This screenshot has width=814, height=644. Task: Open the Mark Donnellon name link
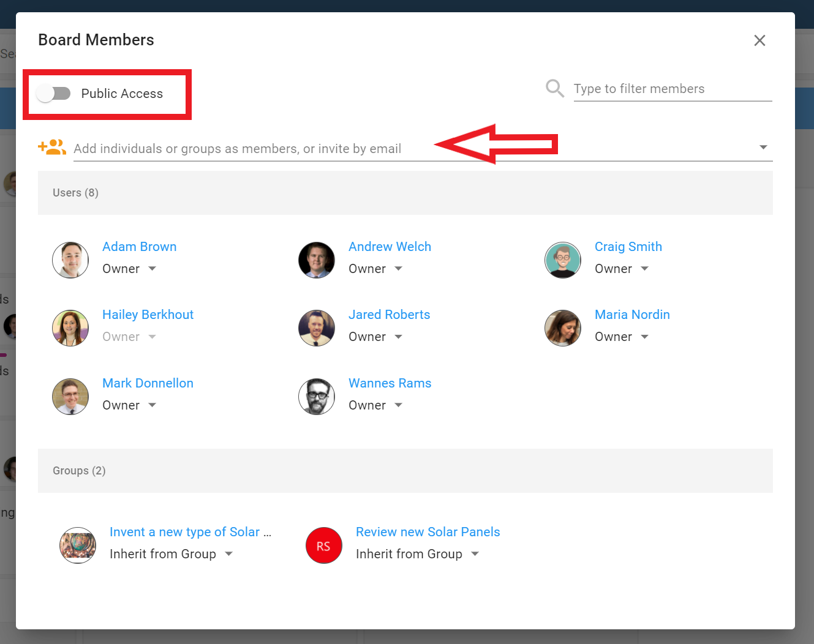click(148, 383)
